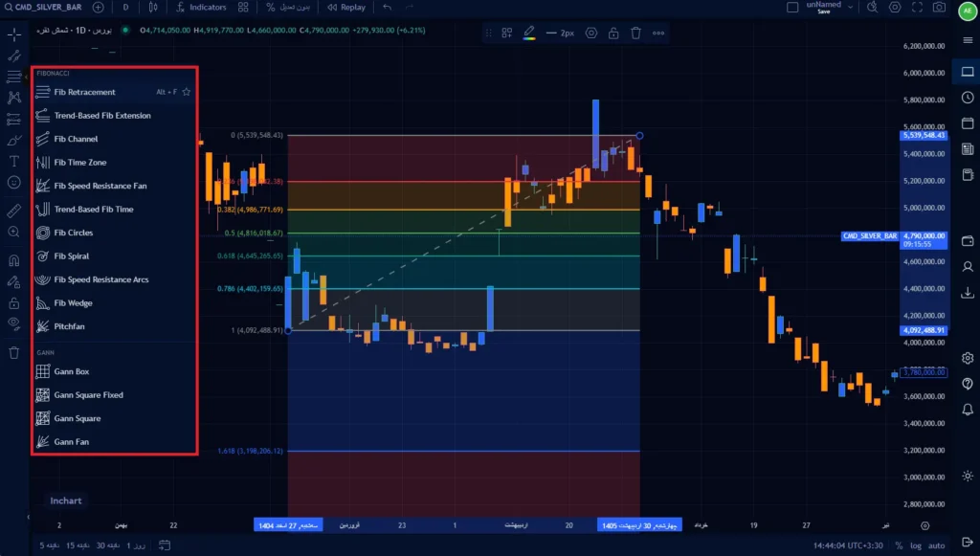Image resolution: width=980 pixels, height=556 pixels.
Task: Pick the Fib Time Zone tool
Action: click(114, 163)
